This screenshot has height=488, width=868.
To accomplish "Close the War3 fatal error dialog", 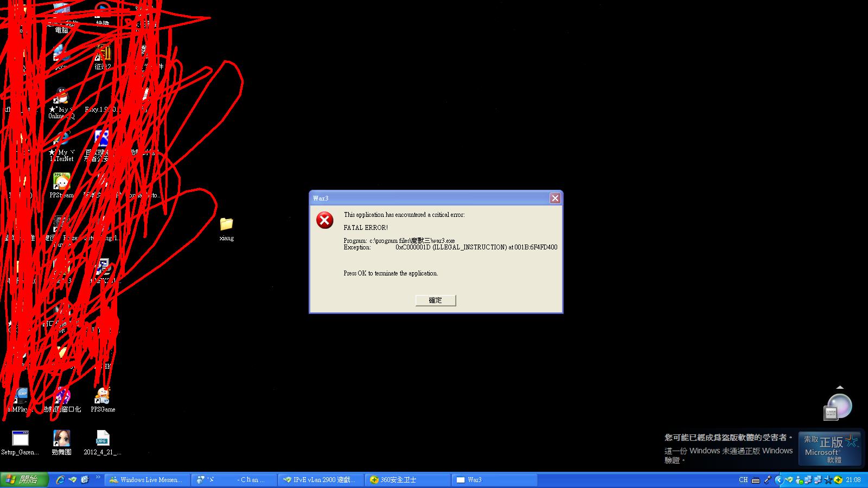I will coord(555,198).
